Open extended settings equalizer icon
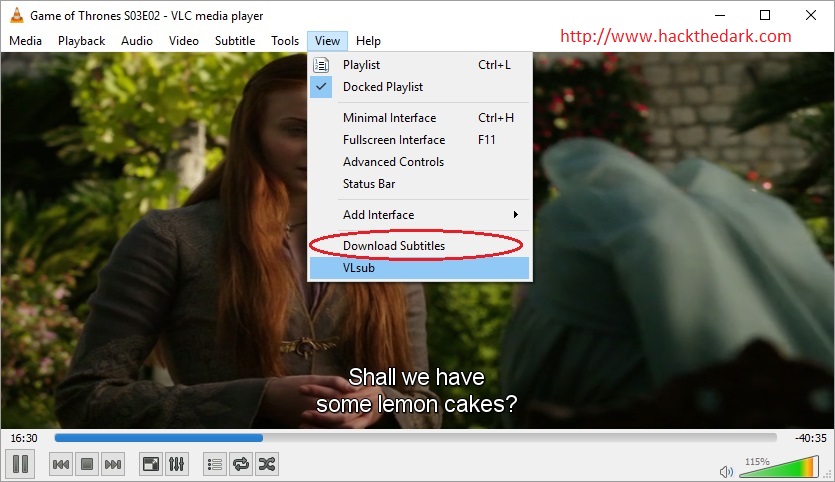The width and height of the screenshot is (835, 482). 176,464
